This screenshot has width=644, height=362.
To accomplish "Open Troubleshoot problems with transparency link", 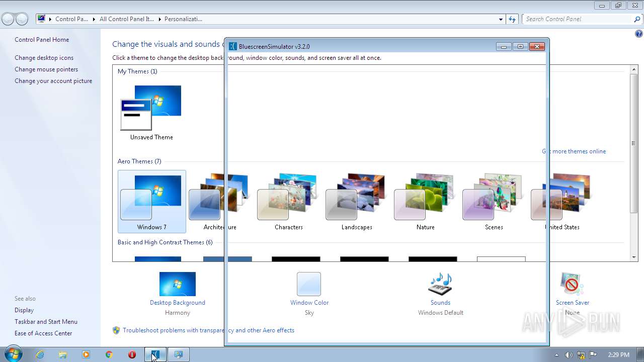I will click(208, 330).
